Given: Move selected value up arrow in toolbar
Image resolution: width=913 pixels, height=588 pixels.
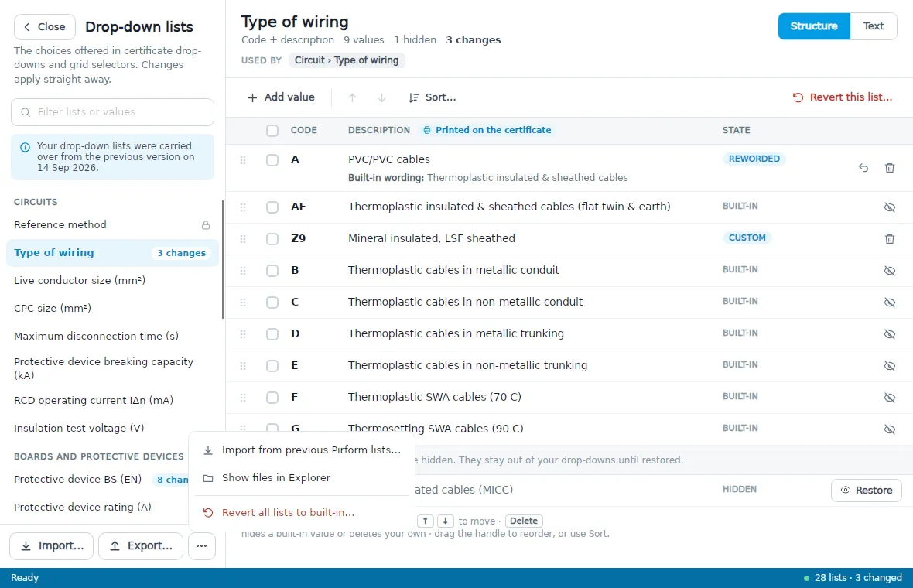Looking at the screenshot, I should pos(352,97).
